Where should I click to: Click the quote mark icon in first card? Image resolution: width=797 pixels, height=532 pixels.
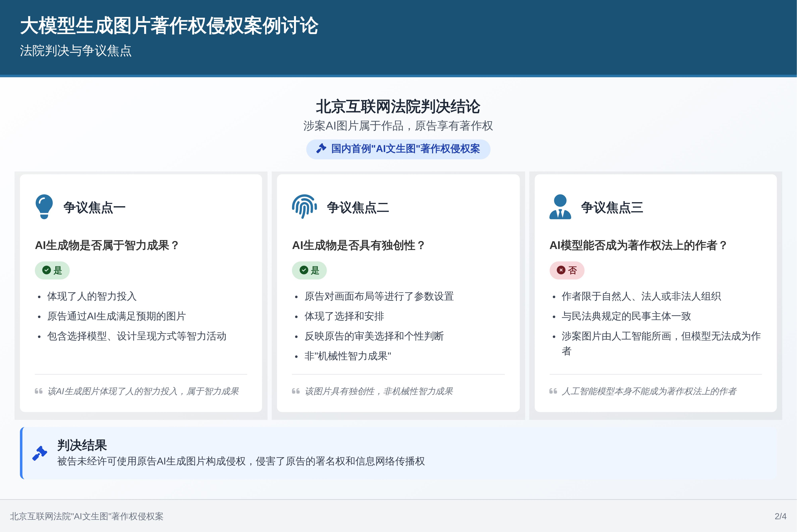pos(39,391)
